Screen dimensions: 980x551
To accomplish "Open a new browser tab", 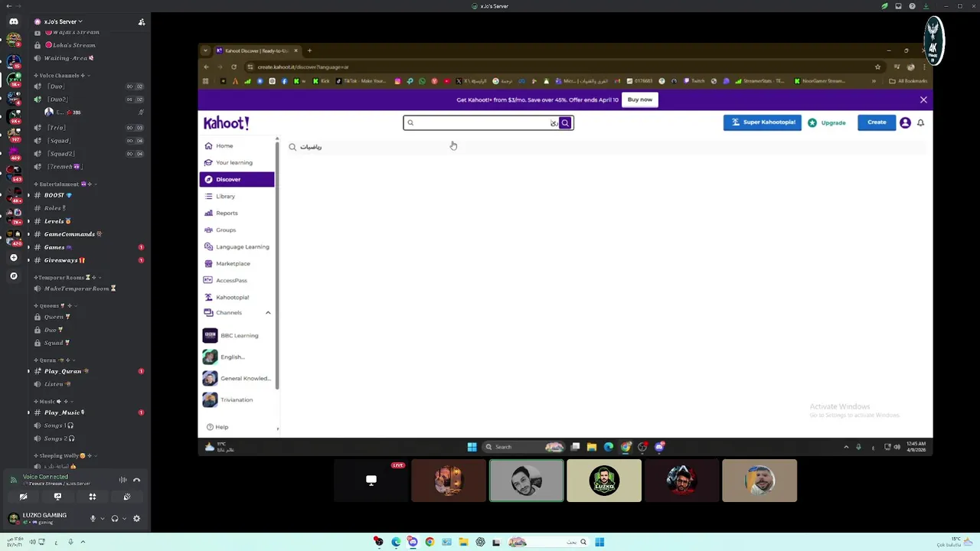I will pos(309,51).
